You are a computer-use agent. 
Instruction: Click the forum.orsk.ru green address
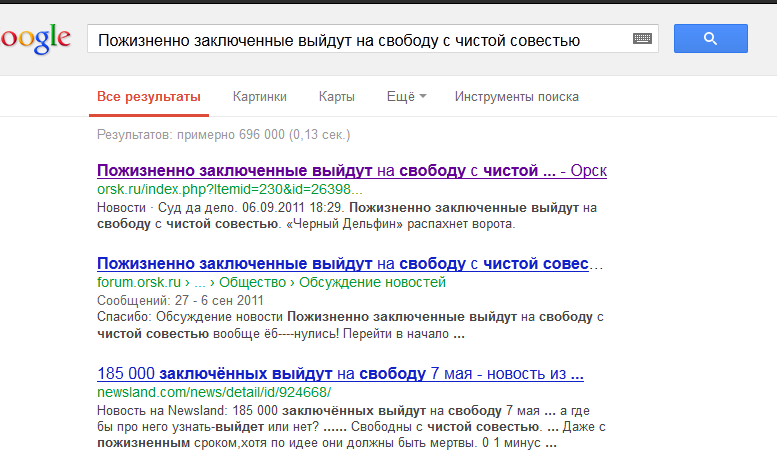[136, 282]
